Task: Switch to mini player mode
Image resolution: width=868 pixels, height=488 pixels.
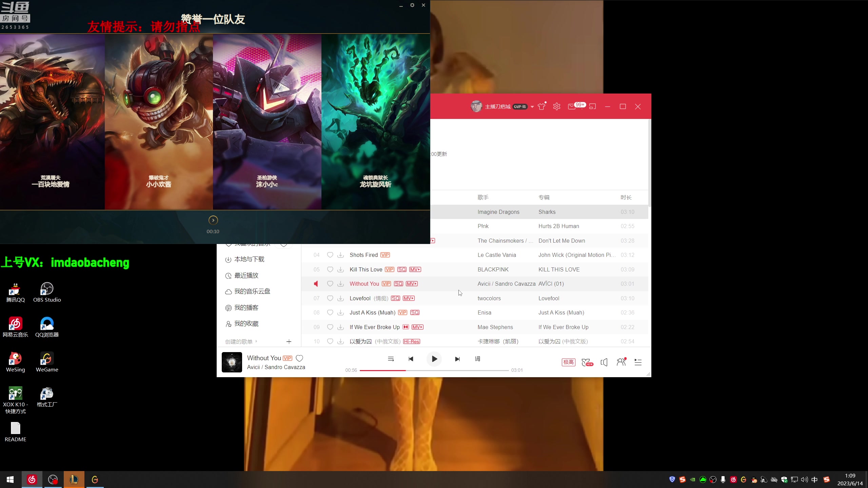Action: [x=592, y=106]
